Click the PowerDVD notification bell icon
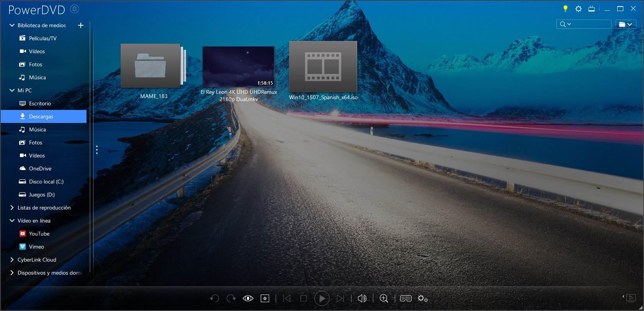The width and height of the screenshot is (644, 311). click(x=75, y=9)
